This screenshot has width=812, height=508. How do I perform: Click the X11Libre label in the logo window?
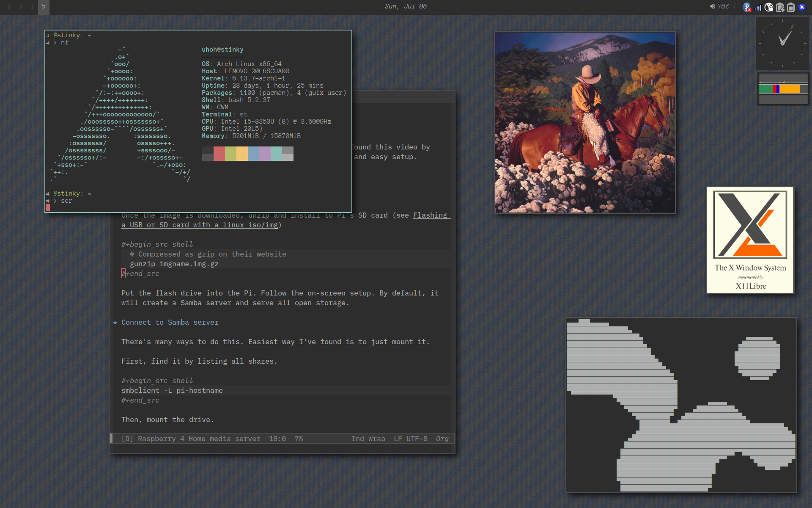tap(751, 286)
